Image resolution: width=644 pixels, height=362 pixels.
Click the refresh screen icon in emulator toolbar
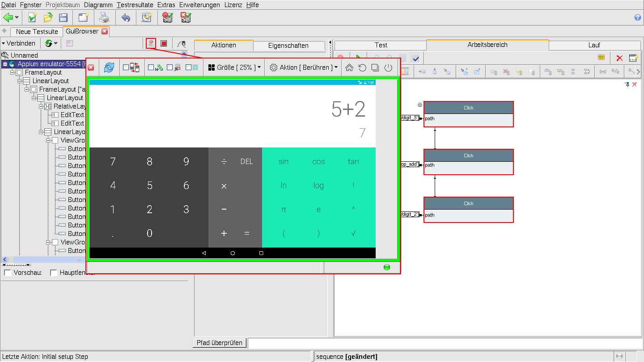[x=109, y=67]
